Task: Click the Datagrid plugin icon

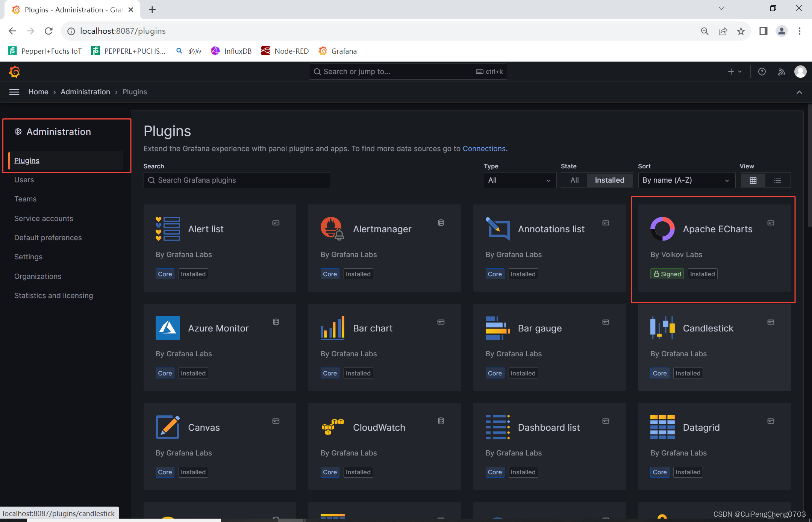Action: pos(662,427)
